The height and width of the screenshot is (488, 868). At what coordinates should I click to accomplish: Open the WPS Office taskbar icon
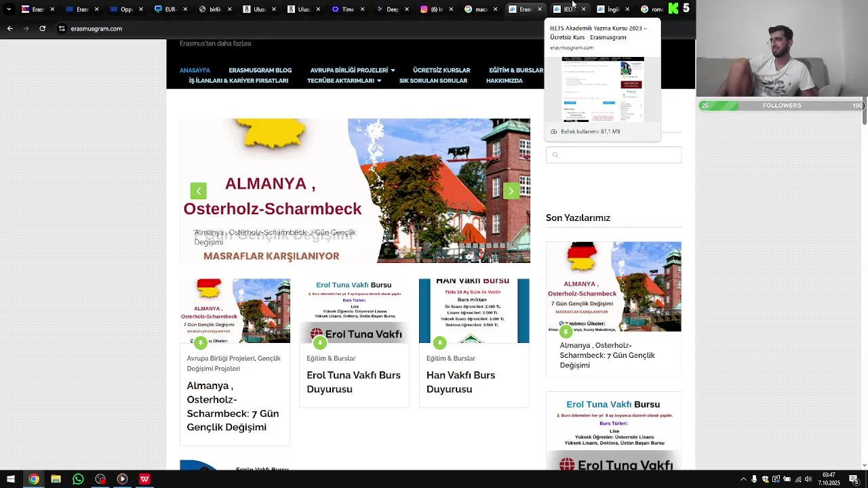144,479
